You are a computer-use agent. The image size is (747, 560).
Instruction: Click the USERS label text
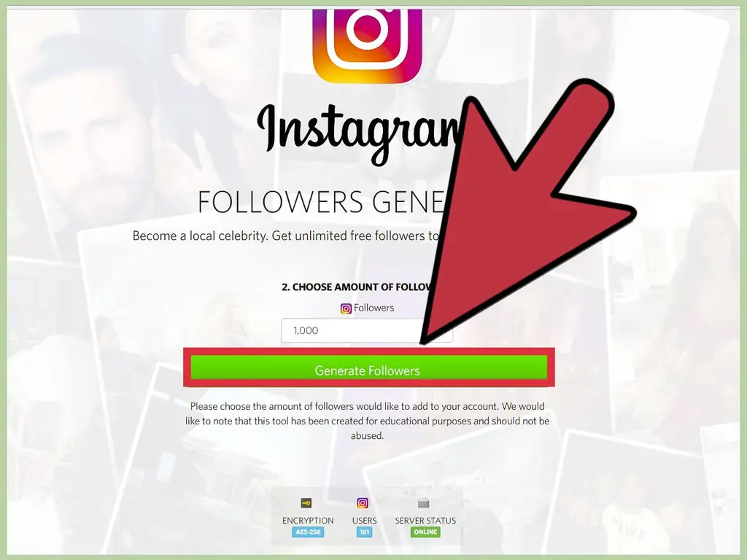coord(365,521)
